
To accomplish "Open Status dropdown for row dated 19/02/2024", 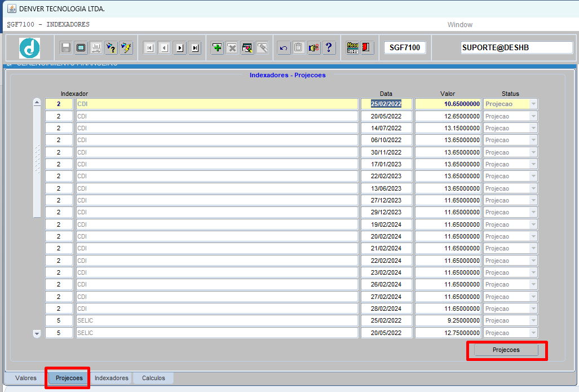I will (533, 224).
